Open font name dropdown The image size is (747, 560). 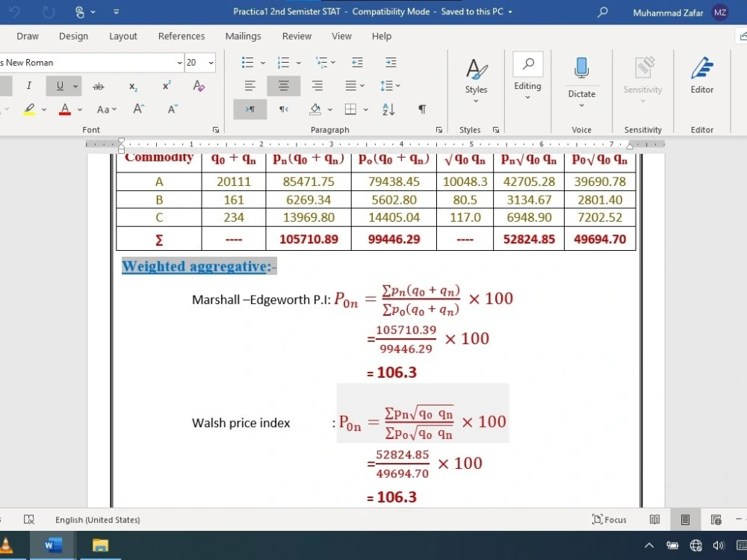[179, 63]
